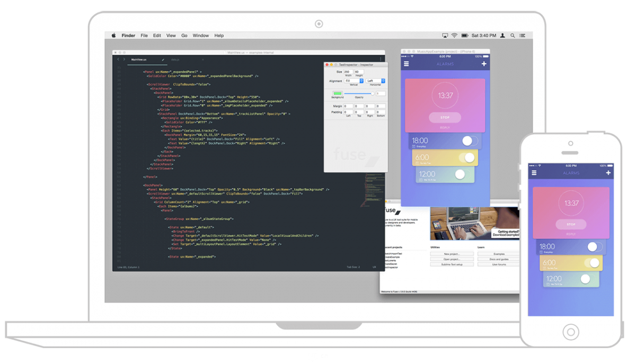Click the forward arrow in code editor header
This screenshot has height=364, width=636.
(x=124, y=59)
